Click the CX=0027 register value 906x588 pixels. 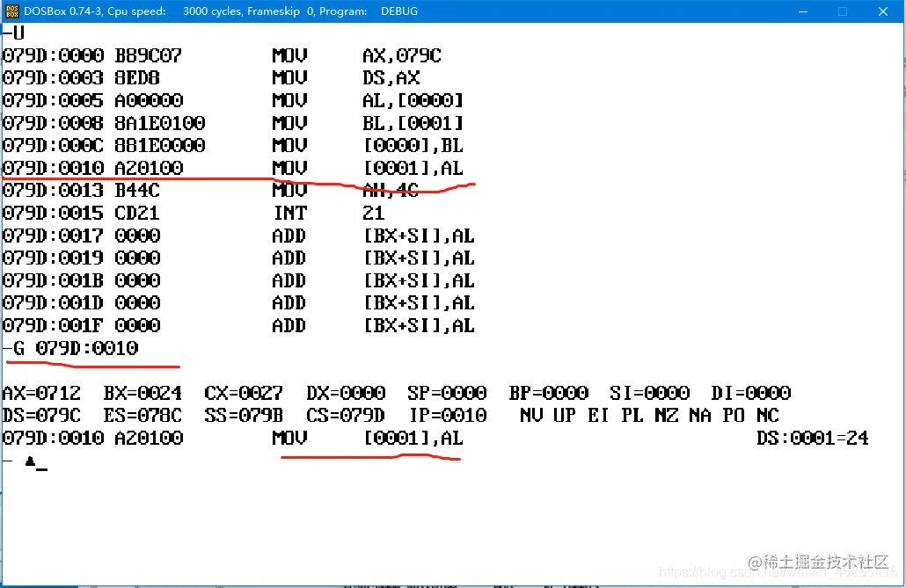pos(244,393)
